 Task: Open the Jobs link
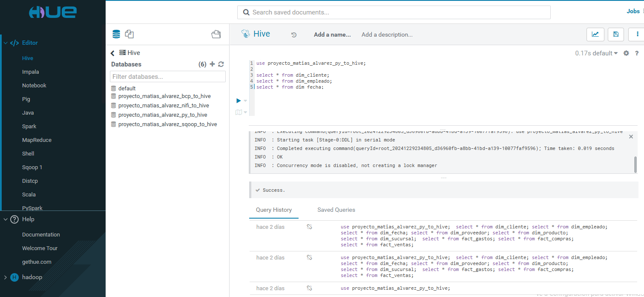tap(633, 12)
